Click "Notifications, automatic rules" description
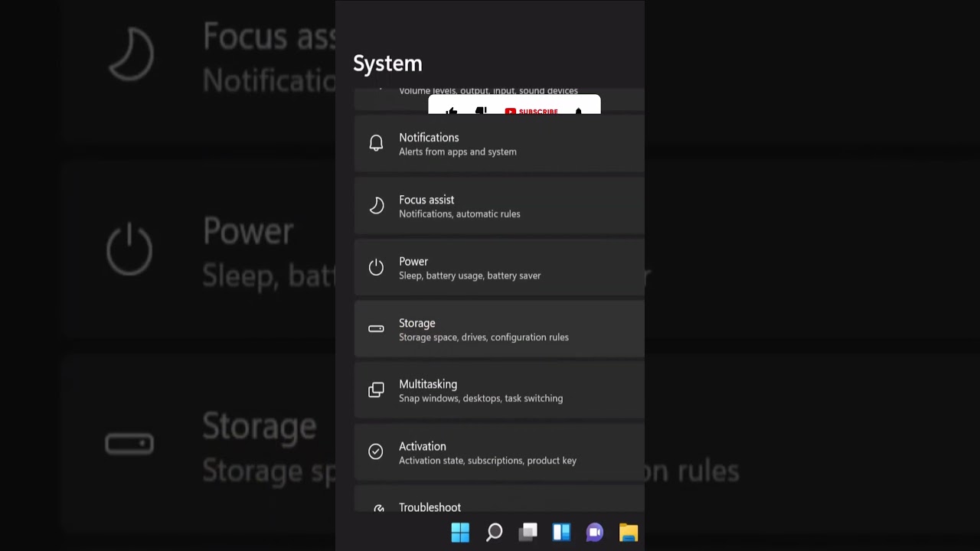 coord(459,214)
